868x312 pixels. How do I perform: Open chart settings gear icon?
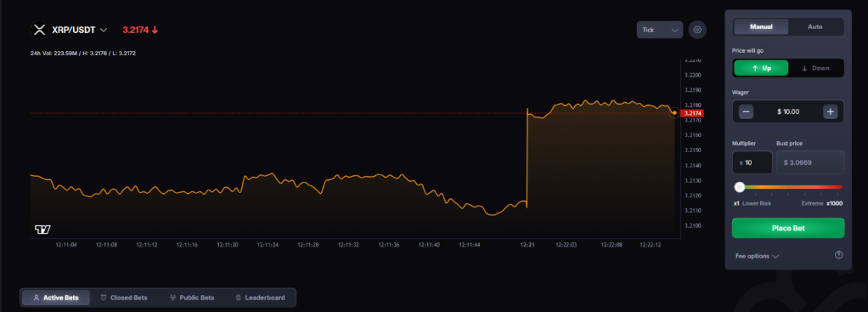pos(697,30)
